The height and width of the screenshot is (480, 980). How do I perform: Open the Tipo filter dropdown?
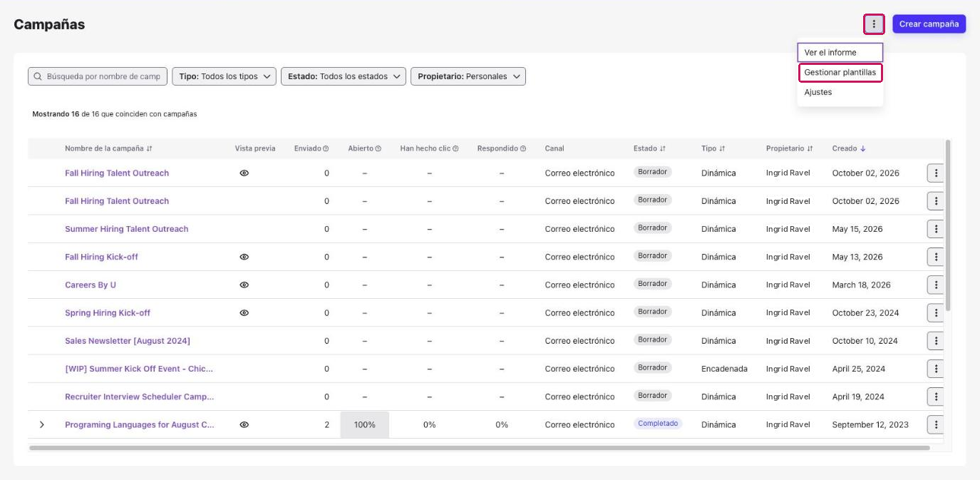click(x=224, y=76)
